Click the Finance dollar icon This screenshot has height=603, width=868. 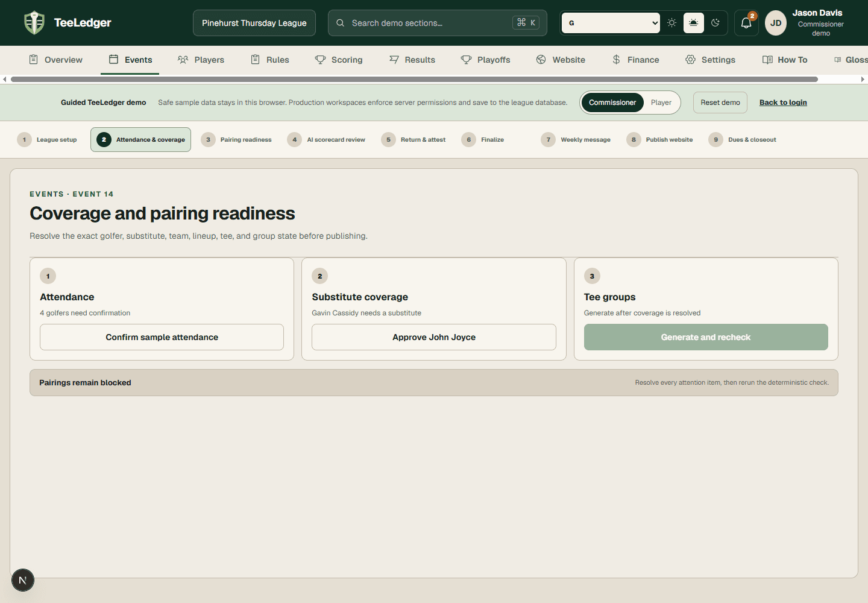[616, 60]
